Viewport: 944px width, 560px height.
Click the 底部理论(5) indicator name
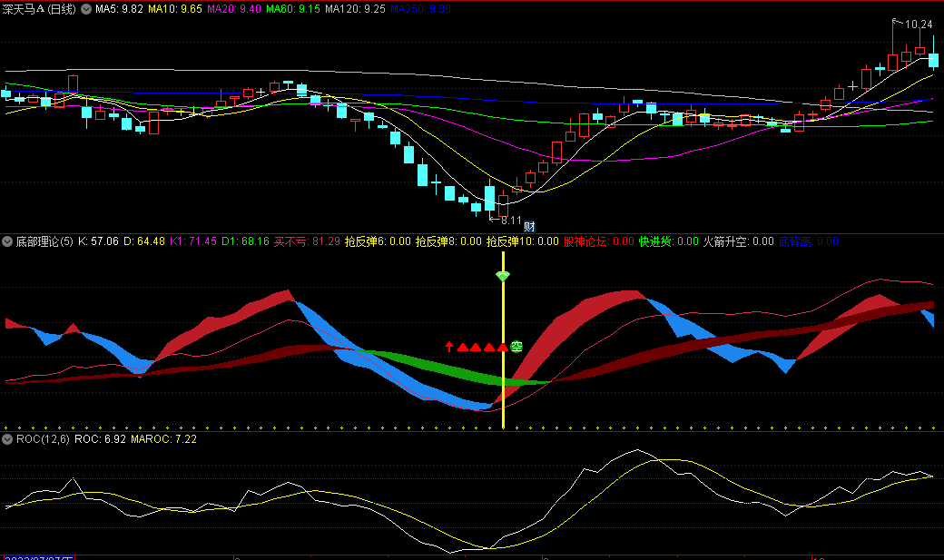tap(44, 241)
